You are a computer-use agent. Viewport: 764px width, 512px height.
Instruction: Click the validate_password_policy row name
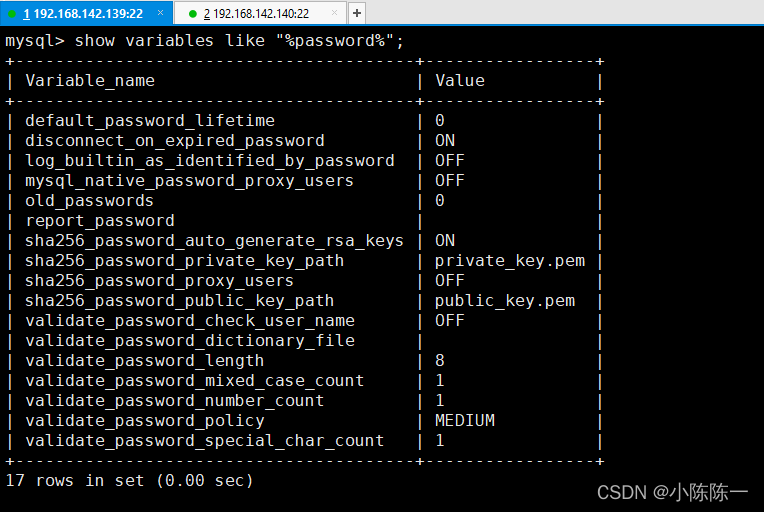[x=145, y=420]
